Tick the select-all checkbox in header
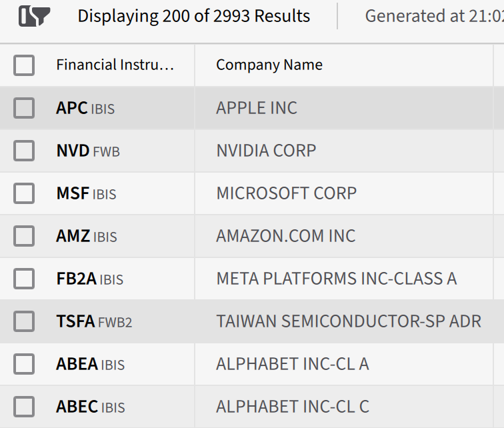504x428 pixels. pos(24,65)
